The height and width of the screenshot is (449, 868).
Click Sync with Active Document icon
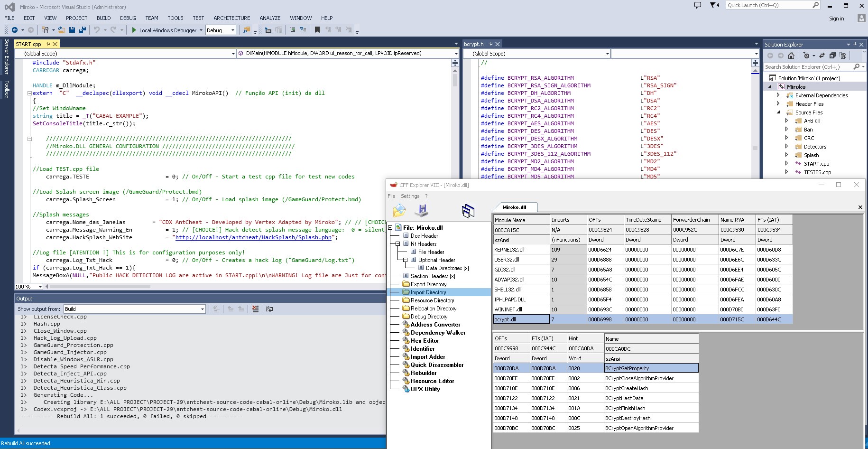coord(822,56)
